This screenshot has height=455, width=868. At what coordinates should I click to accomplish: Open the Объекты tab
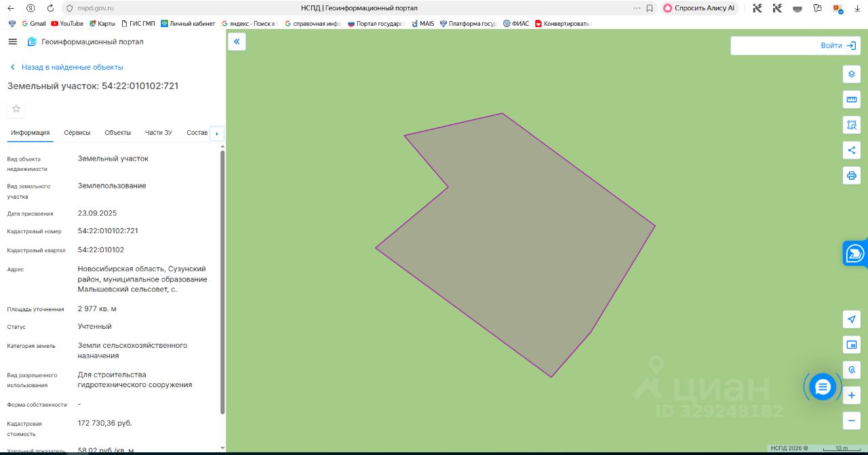[118, 132]
